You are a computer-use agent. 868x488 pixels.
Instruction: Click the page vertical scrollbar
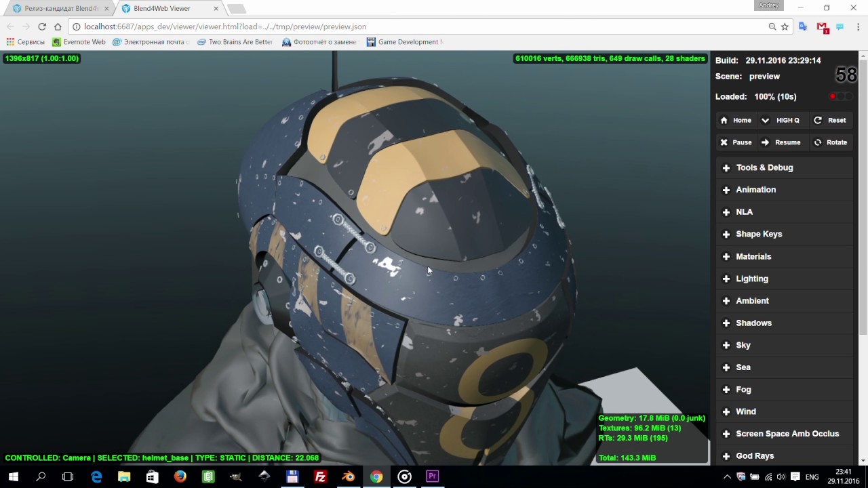click(x=863, y=197)
